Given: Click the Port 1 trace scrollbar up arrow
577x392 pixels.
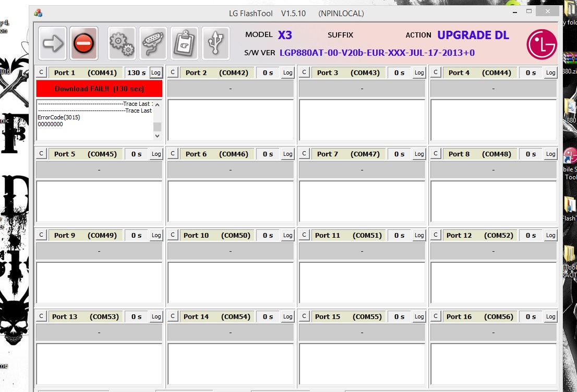Looking at the screenshot, I should click(x=157, y=105).
